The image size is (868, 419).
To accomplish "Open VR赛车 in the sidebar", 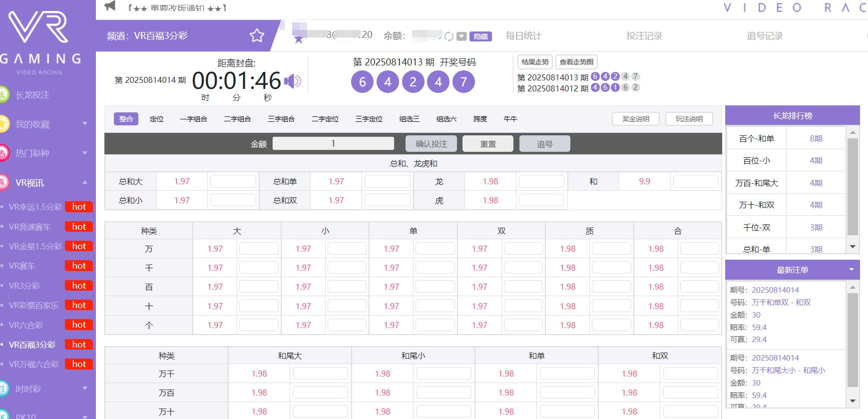I will (22, 266).
